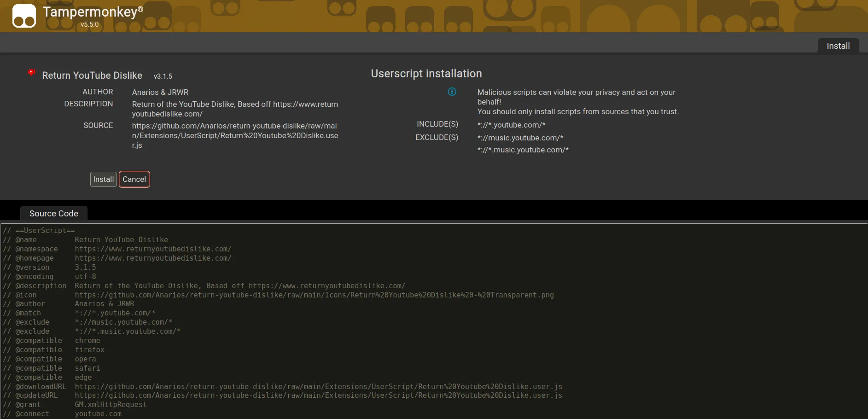Switch to the Source Code tab

[x=54, y=214]
